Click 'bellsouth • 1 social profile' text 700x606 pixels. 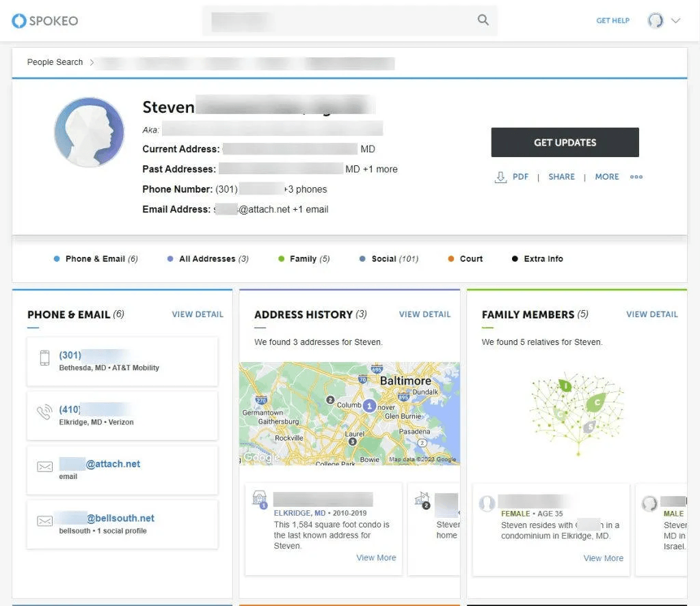[x=103, y=531]
